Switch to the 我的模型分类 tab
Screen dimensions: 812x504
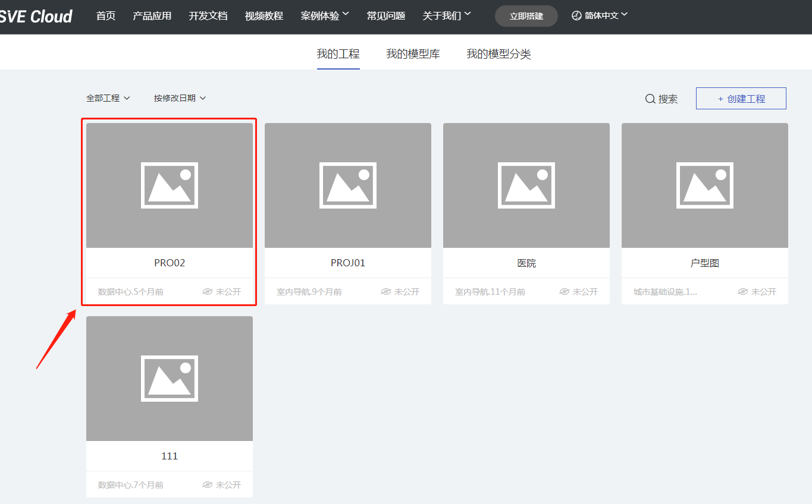pos(499,54)
